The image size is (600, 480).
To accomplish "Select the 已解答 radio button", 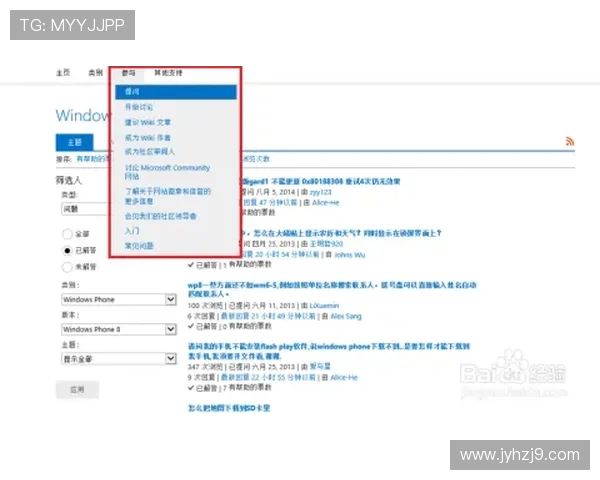I will point(67,250).
